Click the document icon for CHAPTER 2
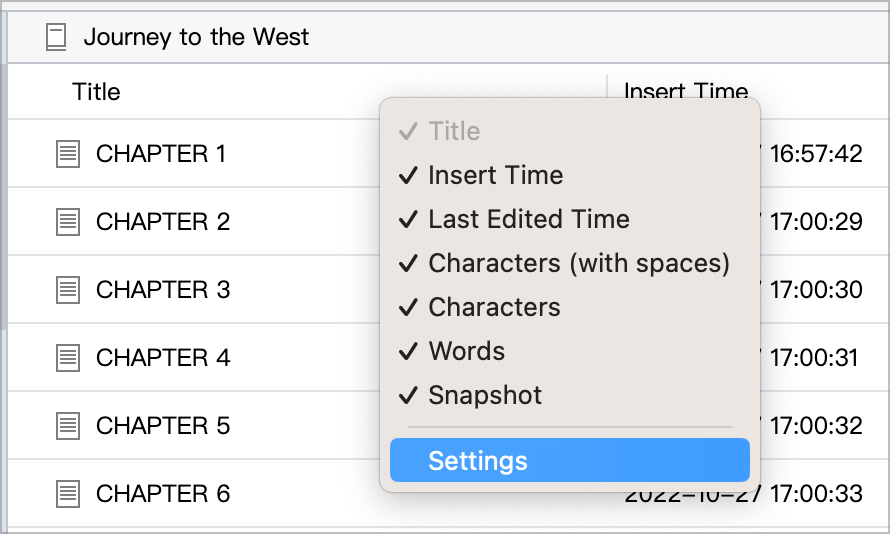Screen dimensions: 890x534 68,222
